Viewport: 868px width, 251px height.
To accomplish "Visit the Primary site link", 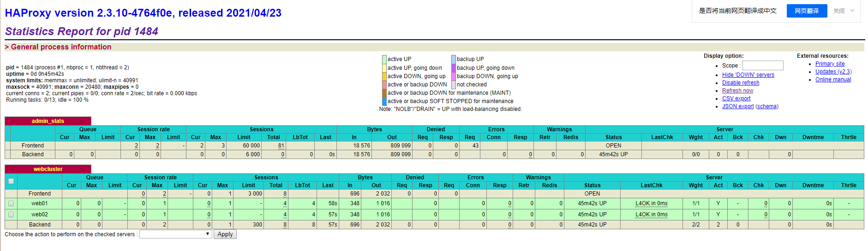I will tap(830, 64).
